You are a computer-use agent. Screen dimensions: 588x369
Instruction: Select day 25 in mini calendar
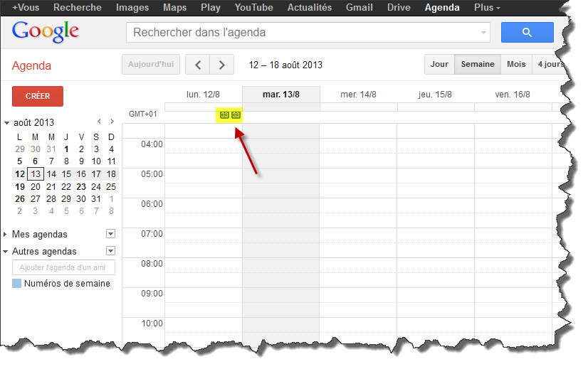111,186
